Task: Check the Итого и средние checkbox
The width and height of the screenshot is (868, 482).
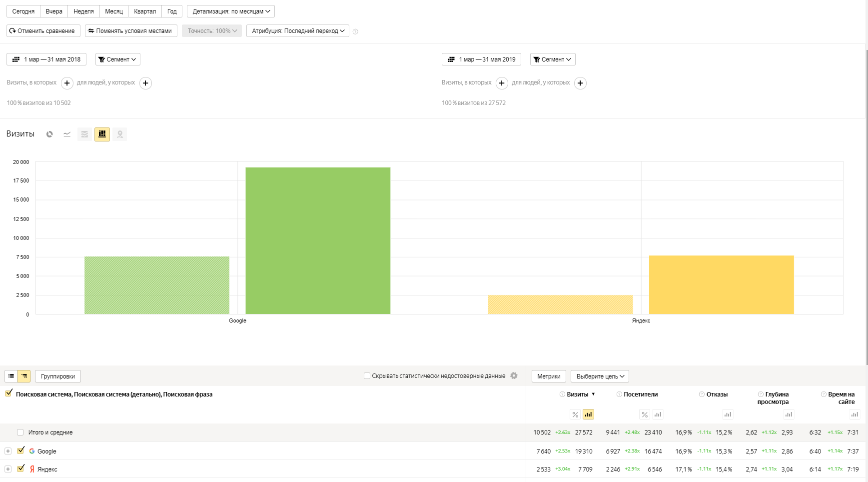Action: click(x=20, y=432)
